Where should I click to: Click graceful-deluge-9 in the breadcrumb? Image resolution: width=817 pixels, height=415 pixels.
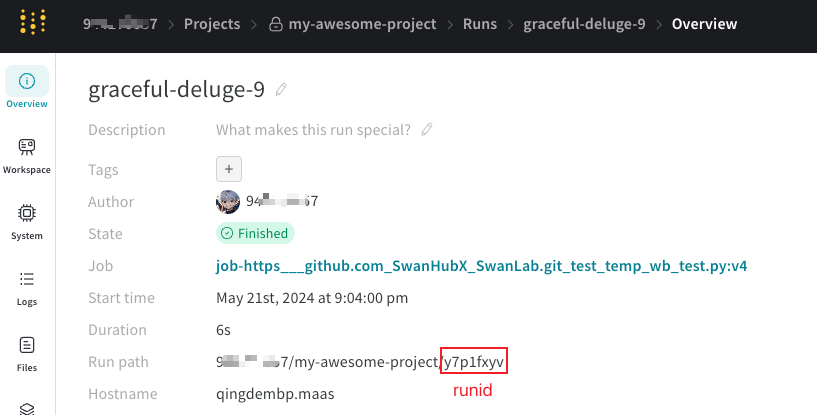pos(584,24)
